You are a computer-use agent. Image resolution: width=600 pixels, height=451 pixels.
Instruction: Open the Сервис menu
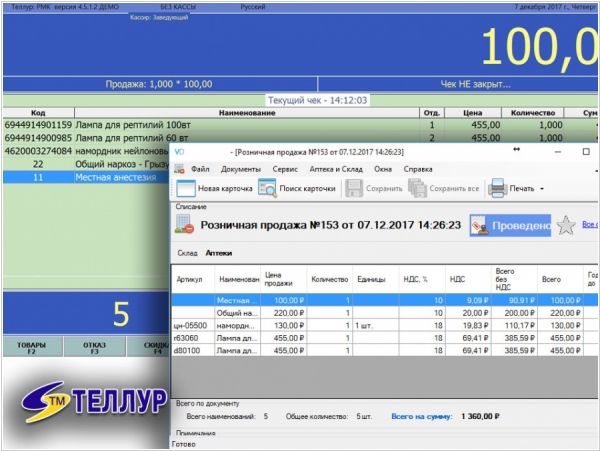coord(285,169)
